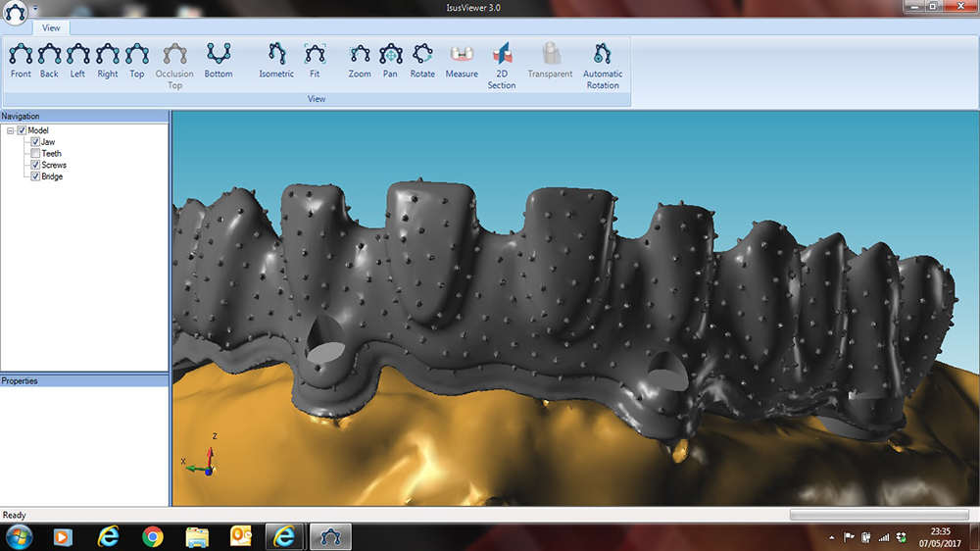Uncheck the Jaw checkbox

(x=35, y=142)
